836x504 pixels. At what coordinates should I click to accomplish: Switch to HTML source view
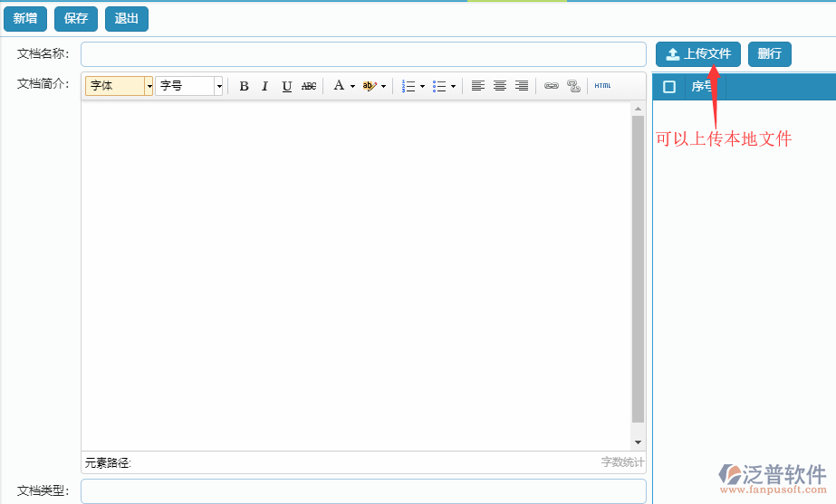(602, 86)
